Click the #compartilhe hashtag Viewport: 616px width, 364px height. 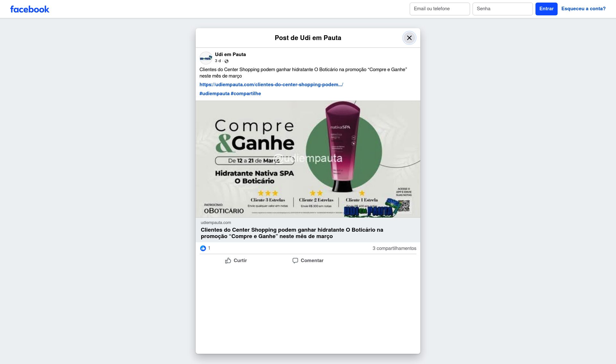pos(246,94)
